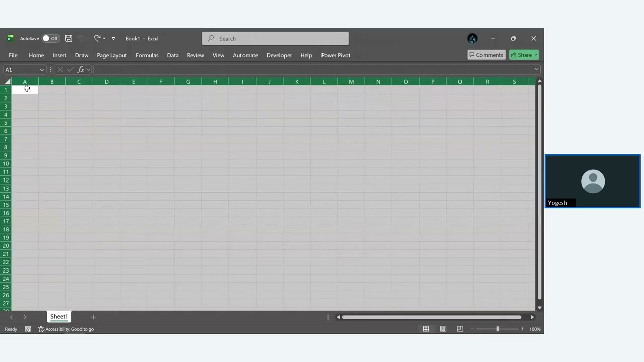Switch to the Draw tab

82,55
